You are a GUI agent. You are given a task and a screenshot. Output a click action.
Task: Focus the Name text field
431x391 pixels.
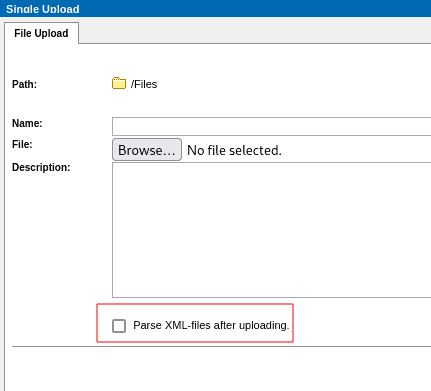coord(271,126)
